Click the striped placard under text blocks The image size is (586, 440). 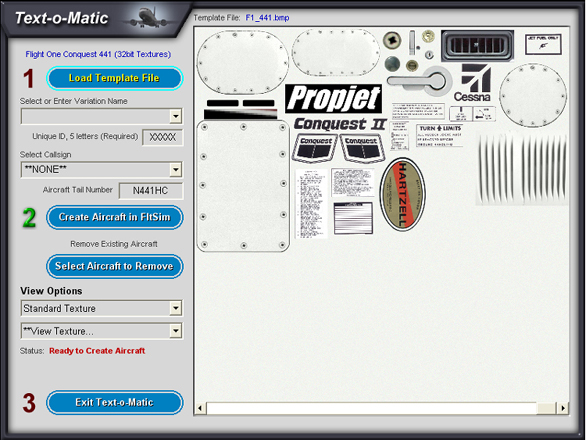(353, 218)
